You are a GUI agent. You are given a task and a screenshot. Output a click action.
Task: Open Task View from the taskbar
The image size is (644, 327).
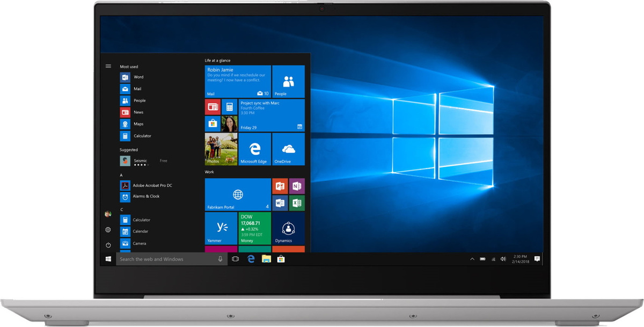tap(235, 259)
